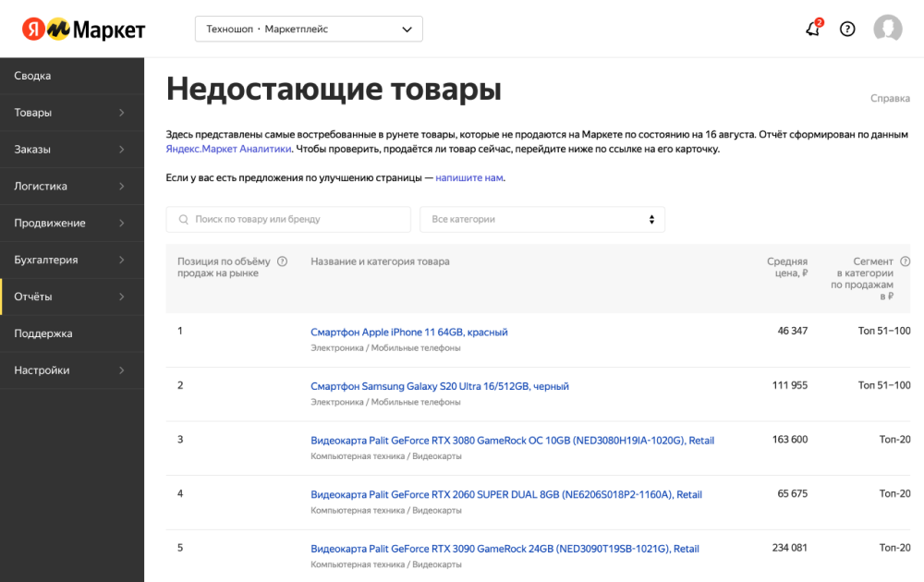Open Логистика menu item
Viewport: 924px width, 582px height.
pyautogui.click(x=72, y=186)
